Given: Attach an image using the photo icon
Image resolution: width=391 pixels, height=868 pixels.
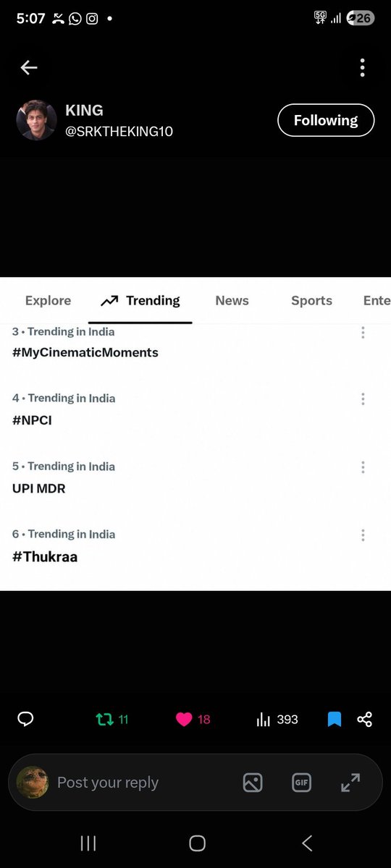Looking at the screenshot, I should click(x=253, y=782).
